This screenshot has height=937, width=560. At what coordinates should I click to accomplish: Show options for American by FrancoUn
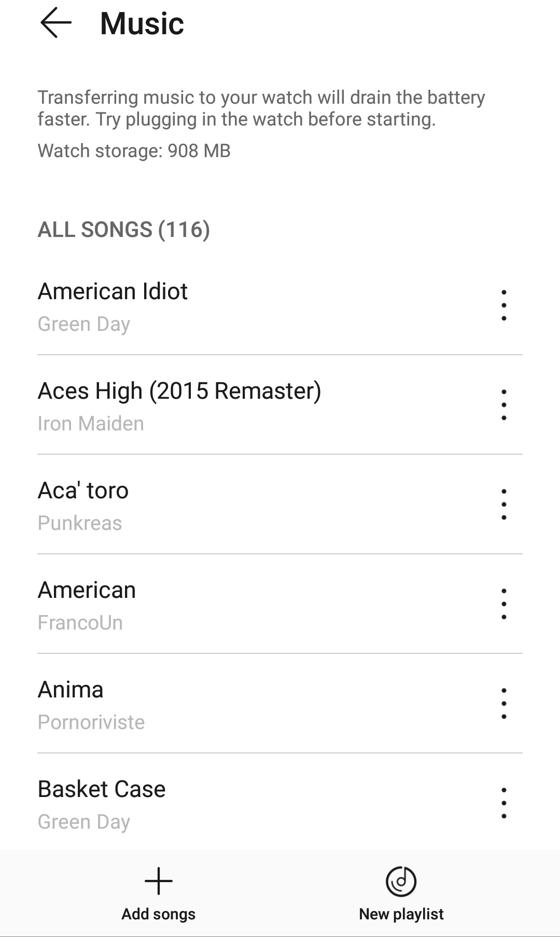click(503, 604)
